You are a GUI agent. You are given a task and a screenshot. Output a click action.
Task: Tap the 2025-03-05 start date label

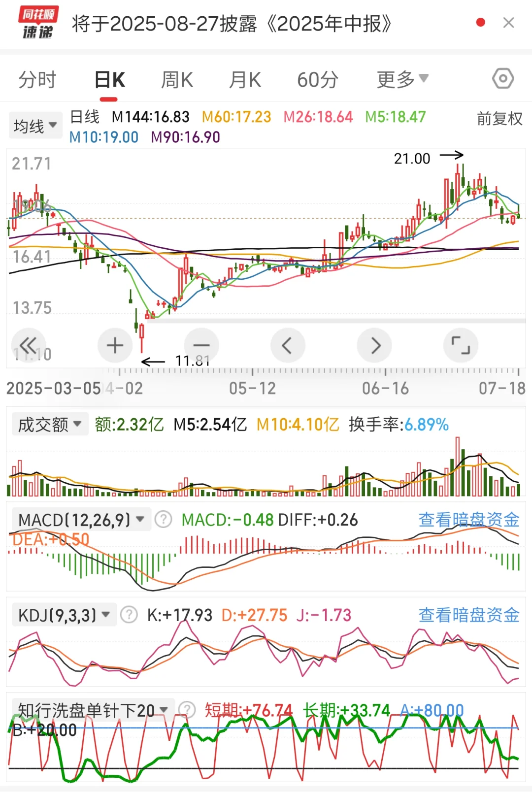54,389
